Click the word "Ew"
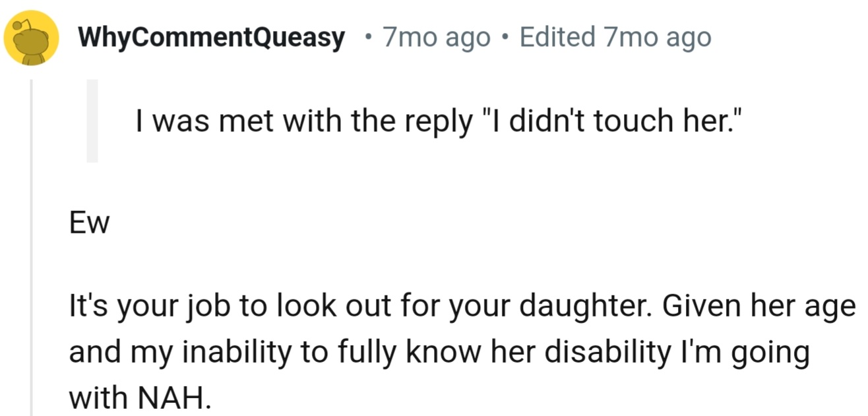Viewport: 868px width, 416px height. point(90,224)
